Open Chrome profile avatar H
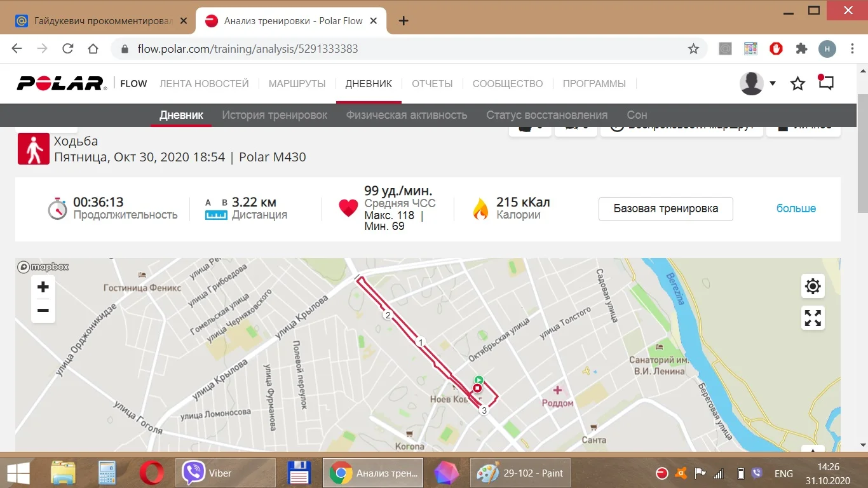This screenshot has height=488, width=868. point(827,49)
